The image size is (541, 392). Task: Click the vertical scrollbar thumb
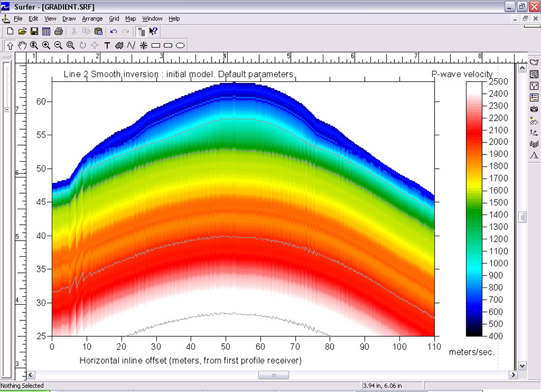click(522, 217)
